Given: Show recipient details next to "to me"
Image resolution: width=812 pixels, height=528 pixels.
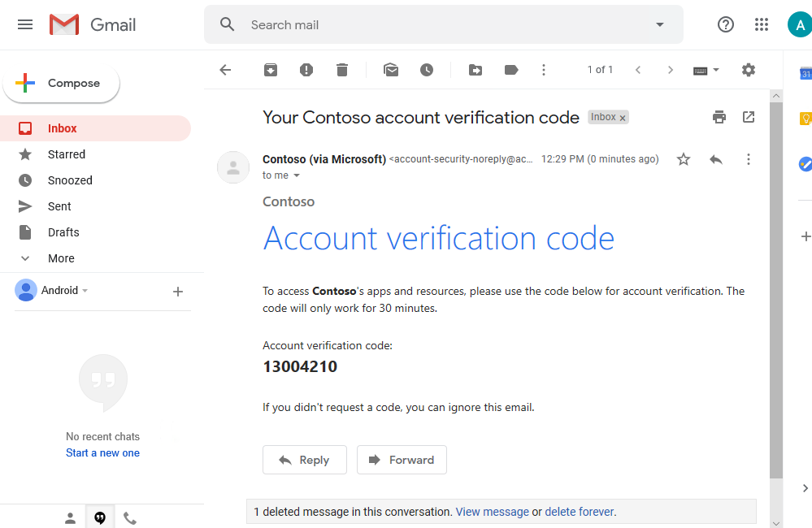Looking at the screenshot, I should tap(297, 175).
